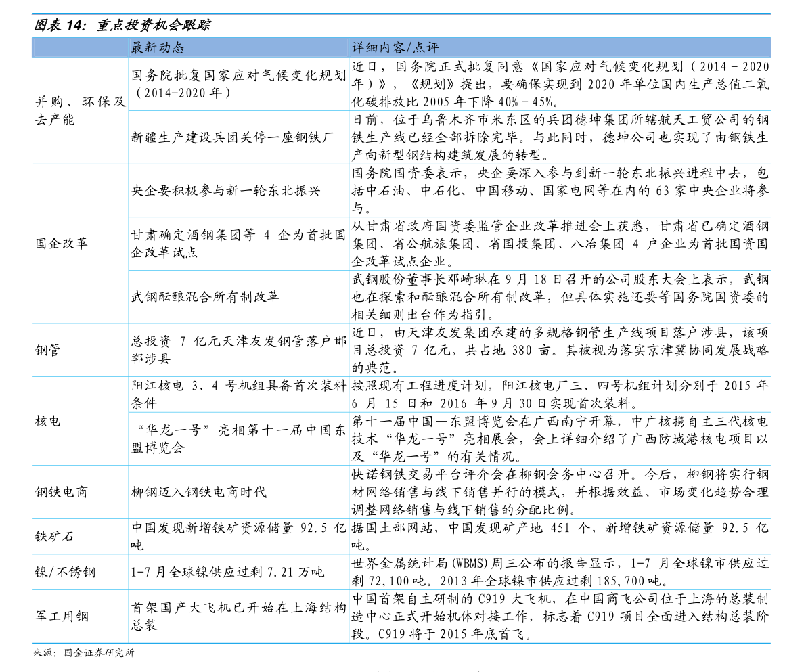806x672 pixels.
Task: Select first row cell under 详细内容/点评
Action: (x=560, y=85)
